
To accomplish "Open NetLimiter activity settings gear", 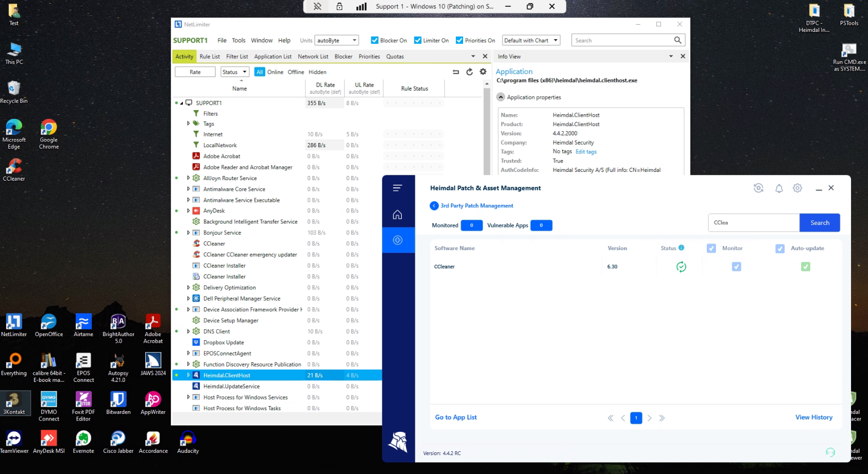I will pyautogui.click(x=483, y=72).
